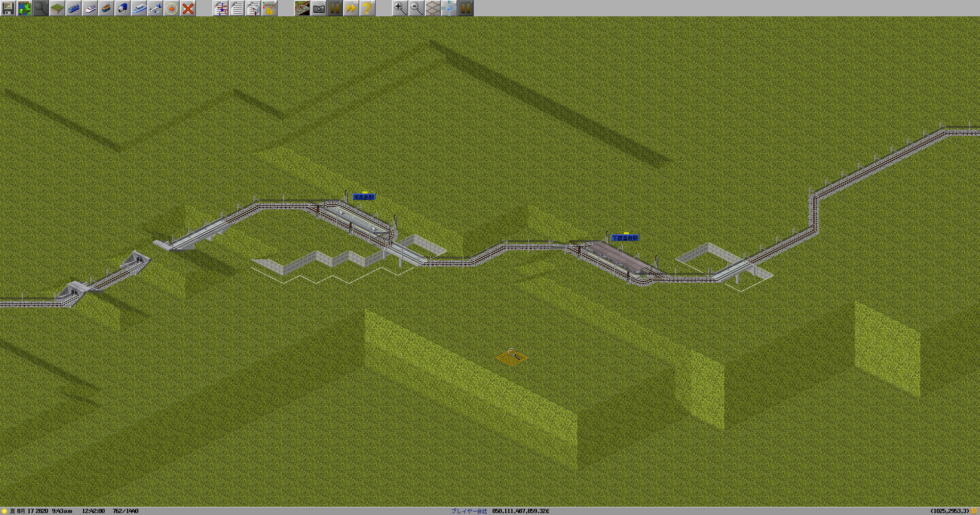Image resolution: width=980 pixels, height=515 pixels.
Task: Rotate the map with the compass icon
Action: pyautogui.click(x=449, y=8)
